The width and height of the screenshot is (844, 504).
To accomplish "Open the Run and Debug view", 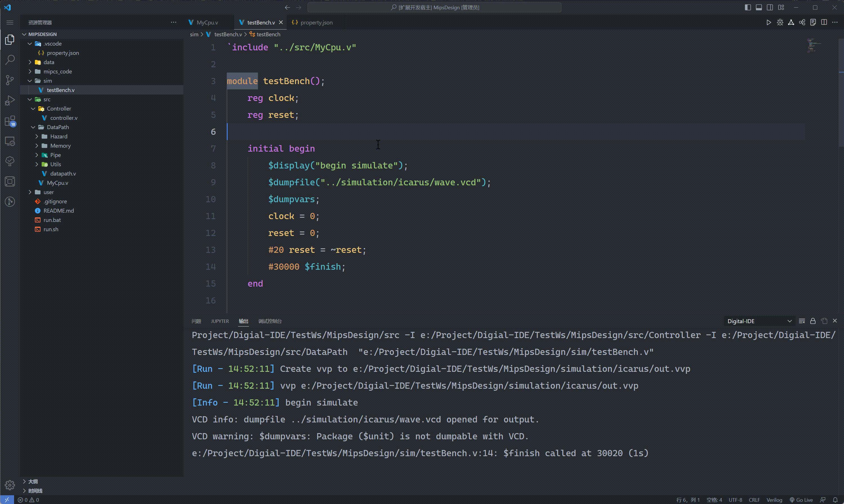I will (10, 100).
